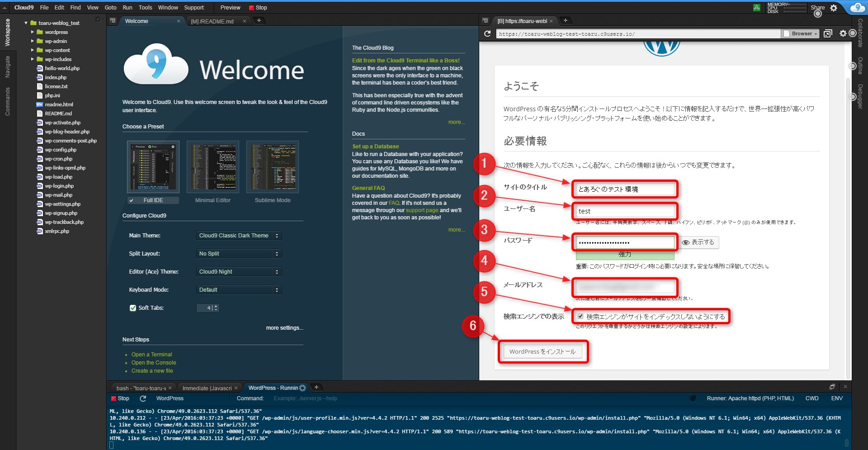Open the Editor (Ace) Theme dropdown
The image size is (868, 450).
(x=239, y=272)
